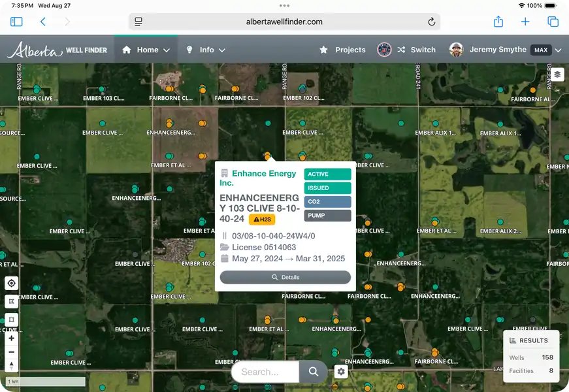Select the polygon area selection tool
Screen dimensions: 569x392
(11, 301)
